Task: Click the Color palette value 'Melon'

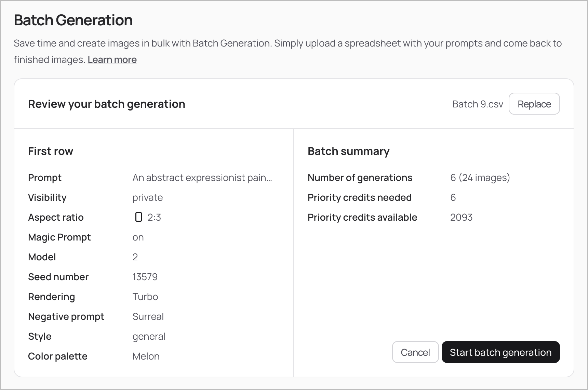Action: pyautogui.click(x=146, y=356)
